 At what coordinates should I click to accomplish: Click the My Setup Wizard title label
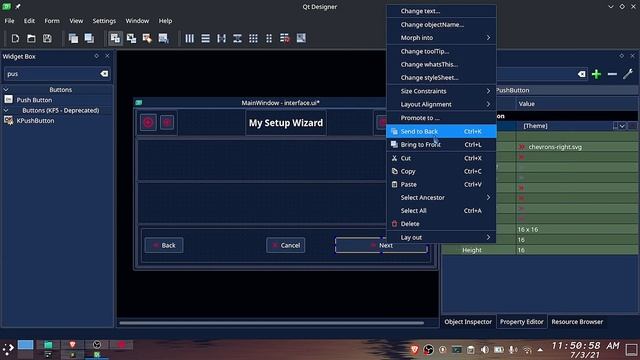point(286,123)
